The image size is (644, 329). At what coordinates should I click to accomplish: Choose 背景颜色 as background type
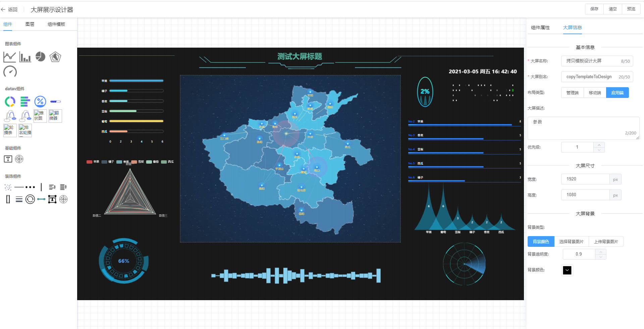pos(541,241)
